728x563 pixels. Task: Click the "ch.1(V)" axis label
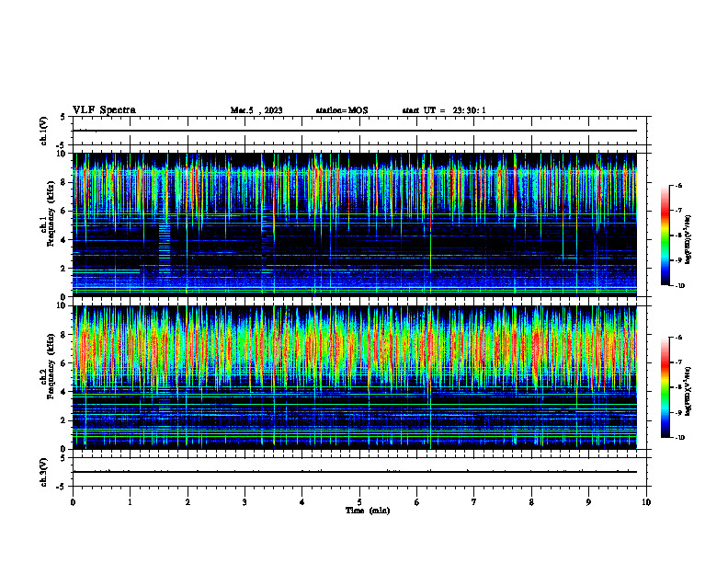tap(44, 131)
